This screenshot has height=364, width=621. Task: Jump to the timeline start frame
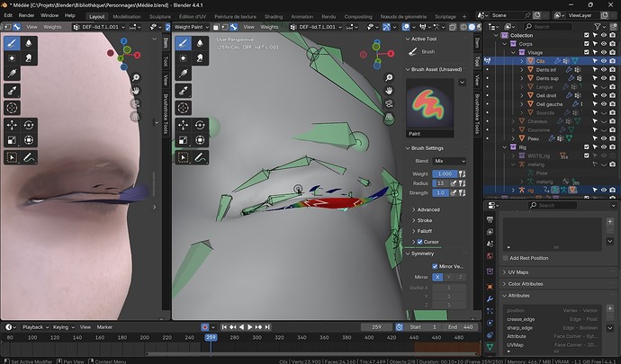(x=224, y=327)
